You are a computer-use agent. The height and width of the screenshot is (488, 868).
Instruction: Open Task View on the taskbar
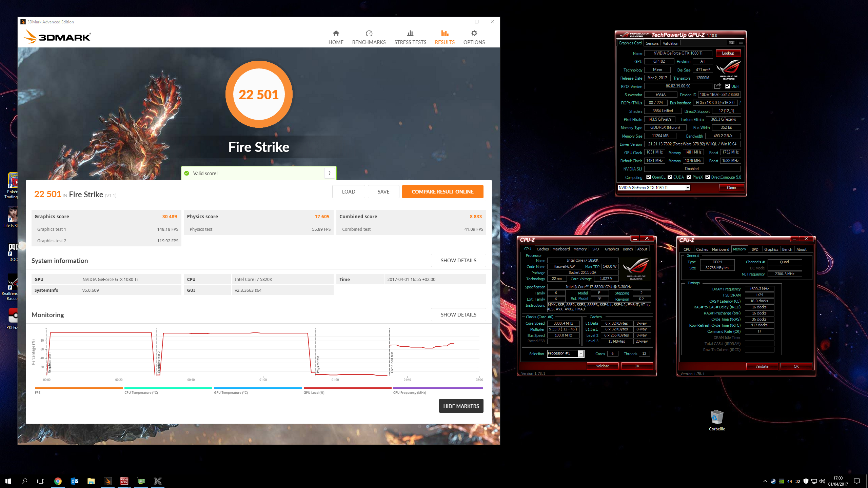pyautogui.click(x=41, y=481)
